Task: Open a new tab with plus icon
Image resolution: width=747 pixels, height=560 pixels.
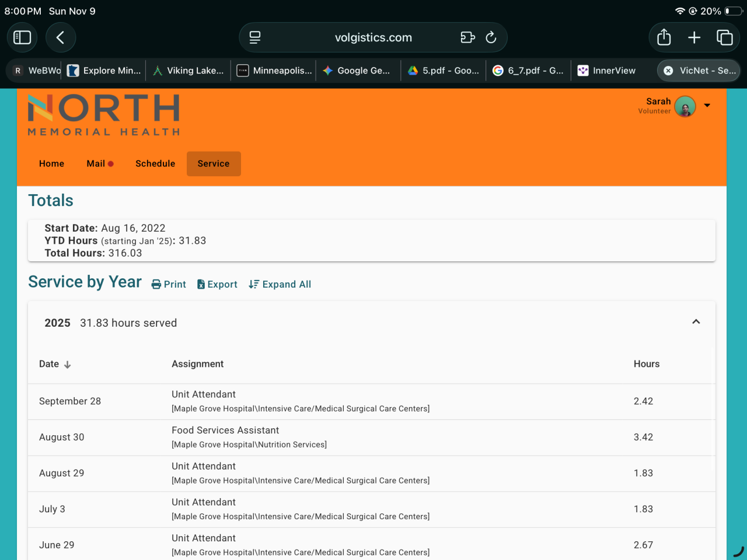Action: tap(694, 37)
